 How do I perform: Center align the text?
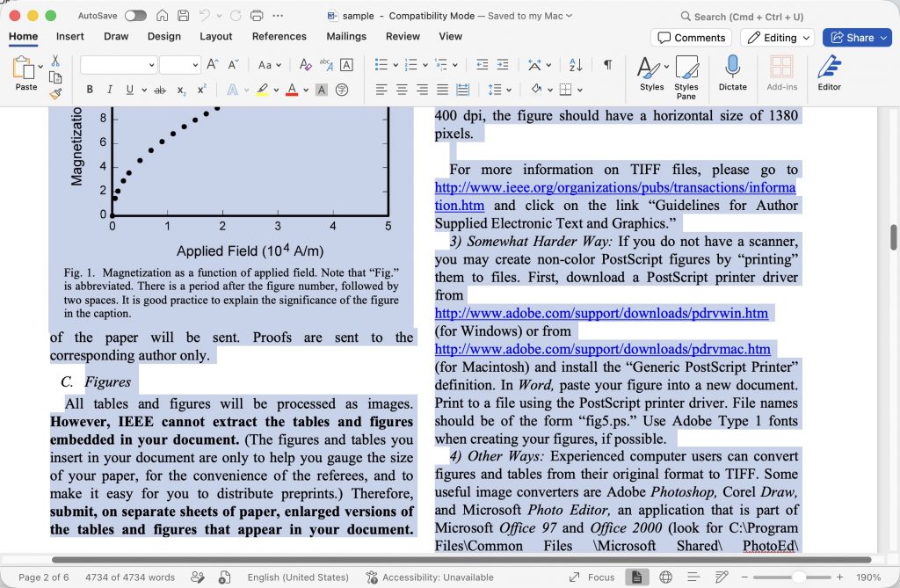click(x=402, y=91)
